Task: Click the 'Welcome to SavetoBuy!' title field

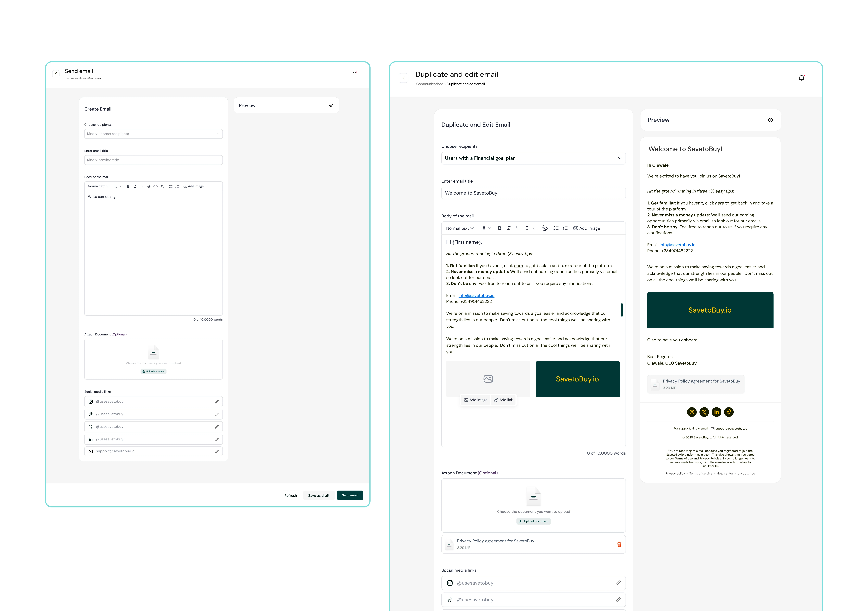Action: pos(533,193)
